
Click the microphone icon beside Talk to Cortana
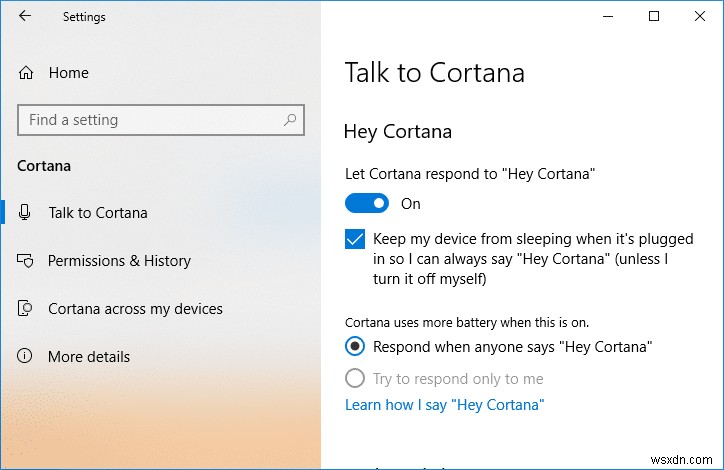[x=25, y=213]
